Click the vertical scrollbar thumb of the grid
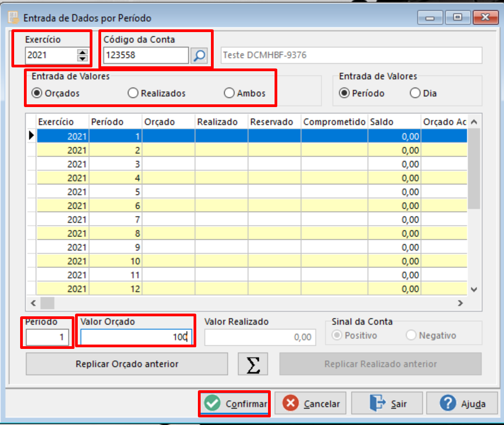504x425 pixels. point(474,169)
